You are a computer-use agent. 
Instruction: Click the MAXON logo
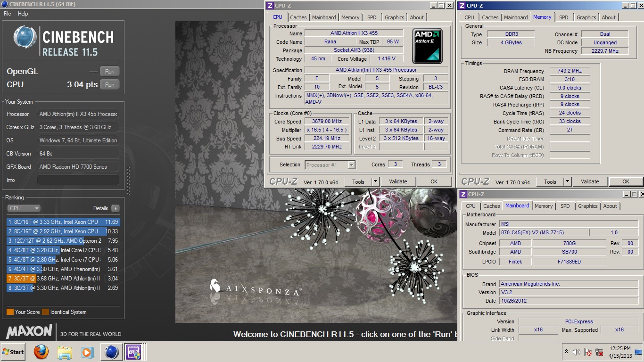pos(29,331)
